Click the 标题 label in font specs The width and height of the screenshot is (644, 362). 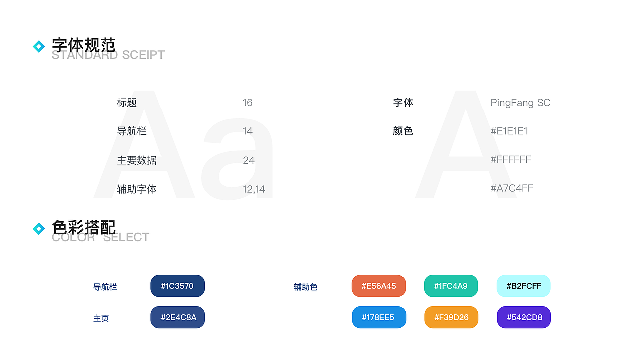point(126,103)
